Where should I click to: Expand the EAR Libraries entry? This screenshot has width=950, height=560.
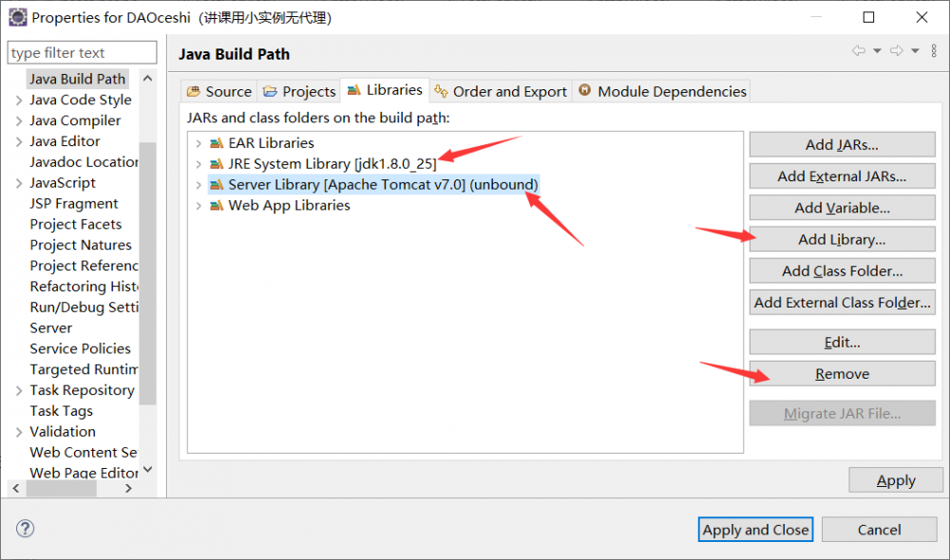pos(199,143)
